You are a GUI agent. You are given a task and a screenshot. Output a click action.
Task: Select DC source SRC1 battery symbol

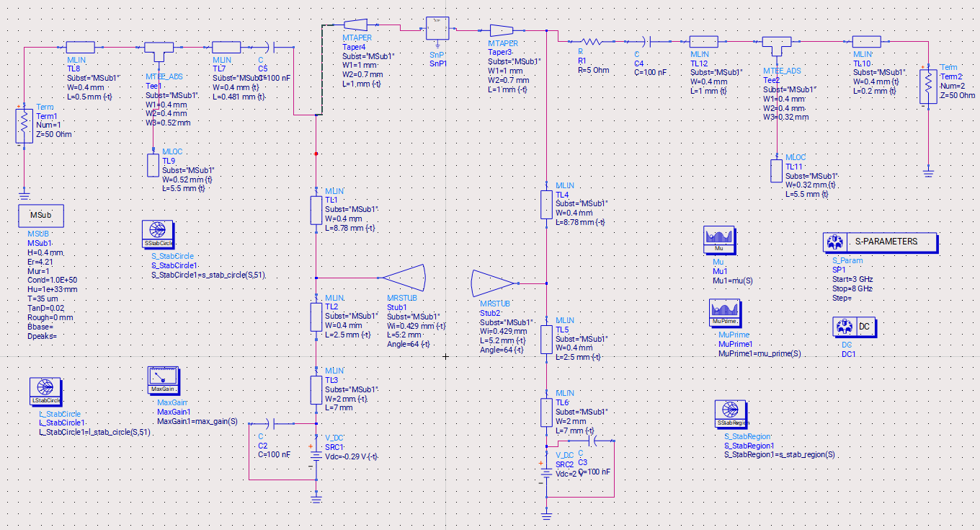[316, 456]
